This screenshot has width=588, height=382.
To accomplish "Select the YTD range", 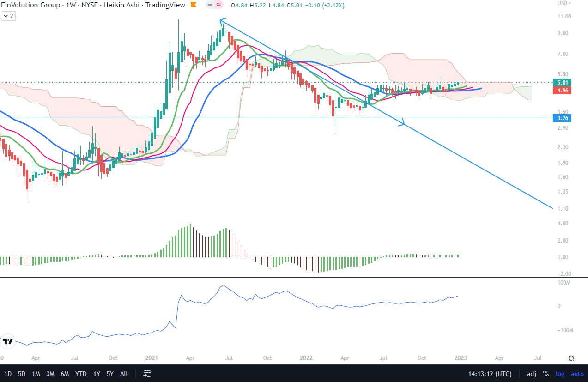I will coord(81,374).
